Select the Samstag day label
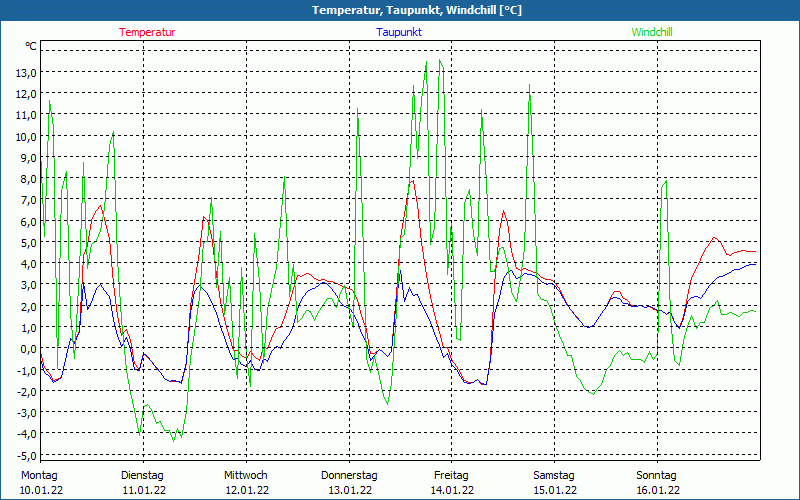The height and width of the screenshot is (500, 800). coord(554,475)
